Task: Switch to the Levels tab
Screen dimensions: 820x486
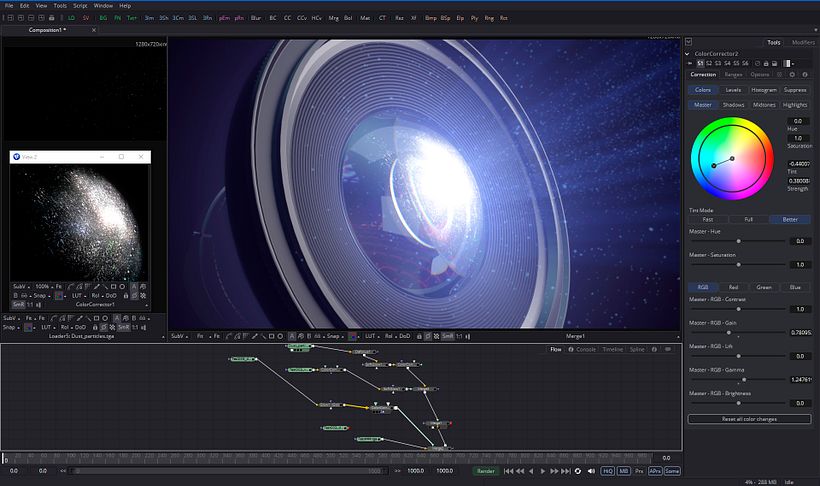Action: tap(733, 90)
